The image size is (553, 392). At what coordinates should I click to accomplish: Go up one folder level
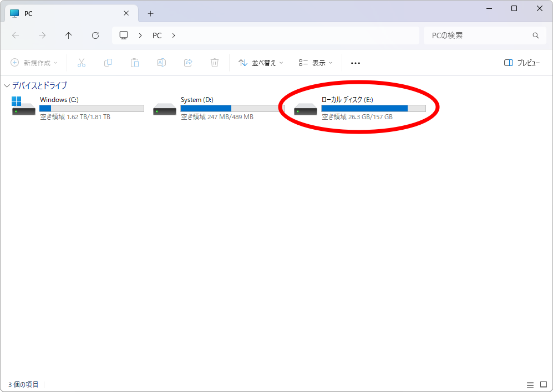69,35
